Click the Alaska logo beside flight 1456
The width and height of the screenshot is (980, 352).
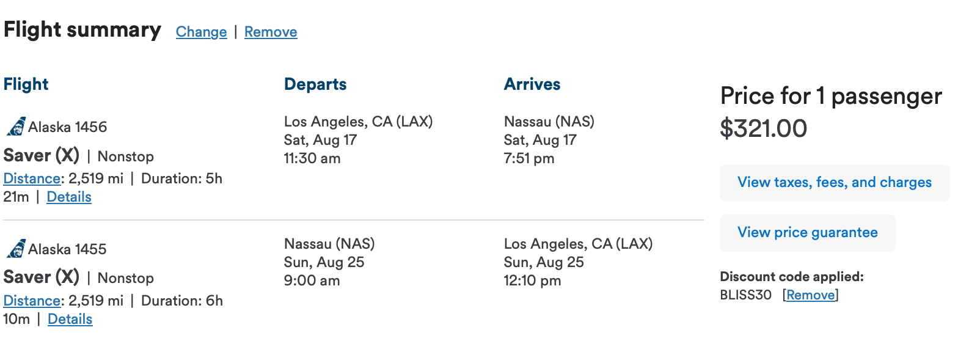tap(16, 127)
